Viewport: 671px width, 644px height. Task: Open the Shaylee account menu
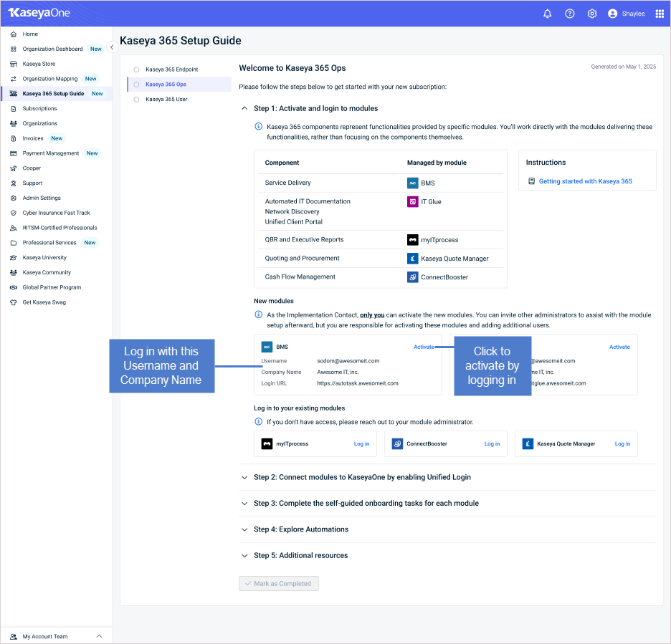tap(627, 14)
